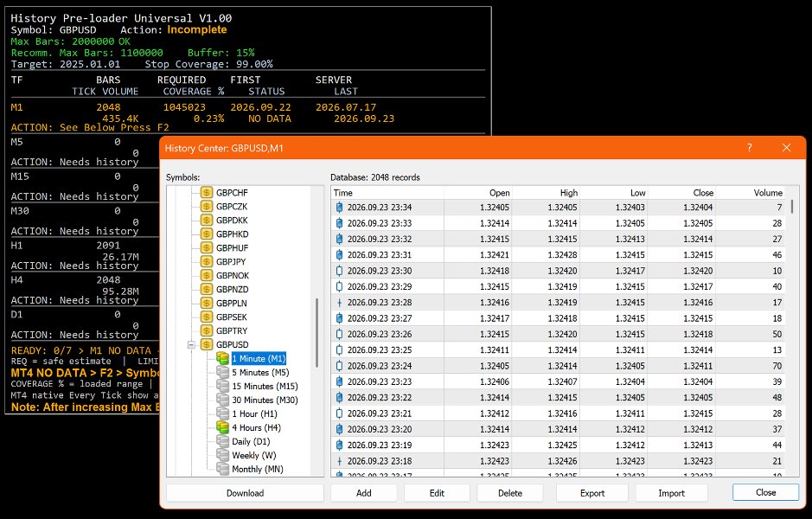Image resolution: width=812 pixels, height=519 pixels.
Task: Click the GBPPLN symbol coin icon
Action: click(x=207, y=303)
